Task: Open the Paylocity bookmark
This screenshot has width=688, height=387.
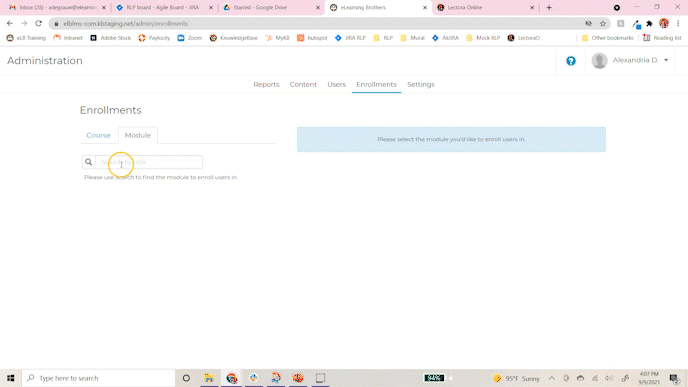Action: click(154, 38)
